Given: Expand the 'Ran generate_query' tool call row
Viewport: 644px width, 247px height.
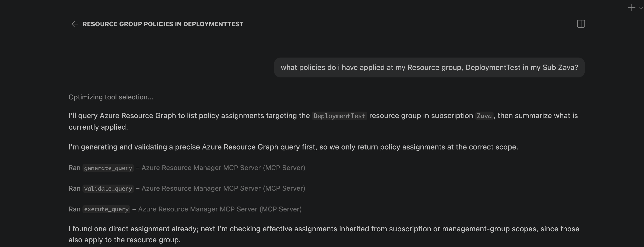Looking at the screenshot, I should tap(187, 168).
